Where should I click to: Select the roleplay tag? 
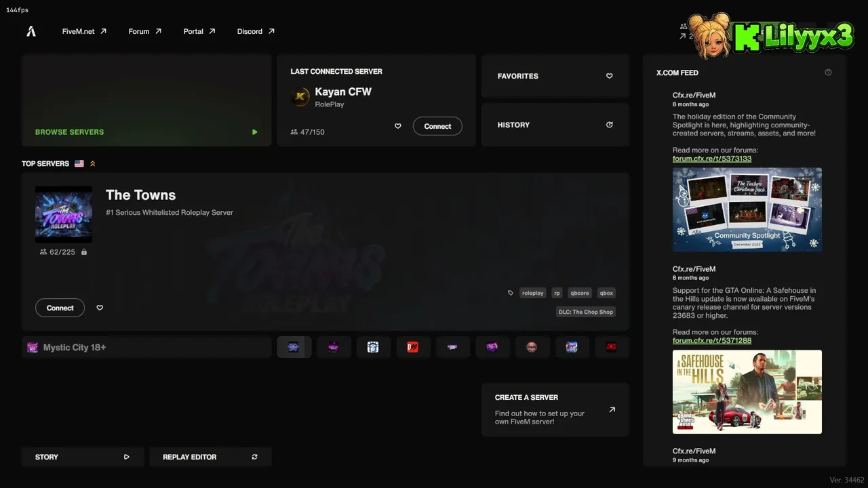pyautogui.click(x=533, y=293)
